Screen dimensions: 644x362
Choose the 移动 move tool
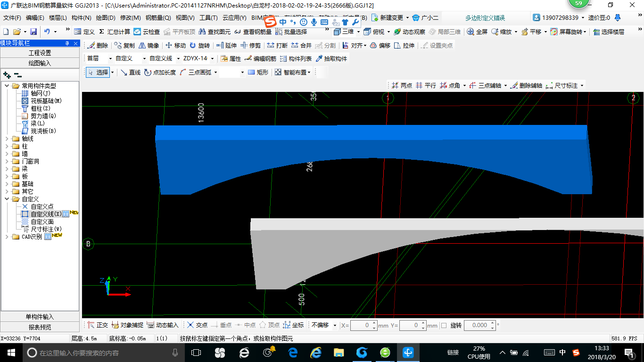point(175,45)
